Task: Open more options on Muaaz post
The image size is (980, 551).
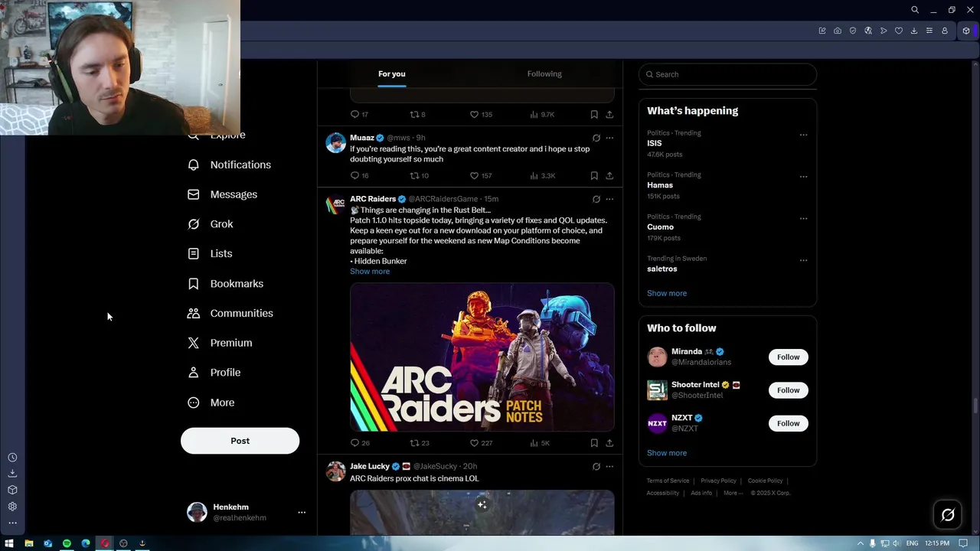Action: pyautogui.click(x=609, y=139)
